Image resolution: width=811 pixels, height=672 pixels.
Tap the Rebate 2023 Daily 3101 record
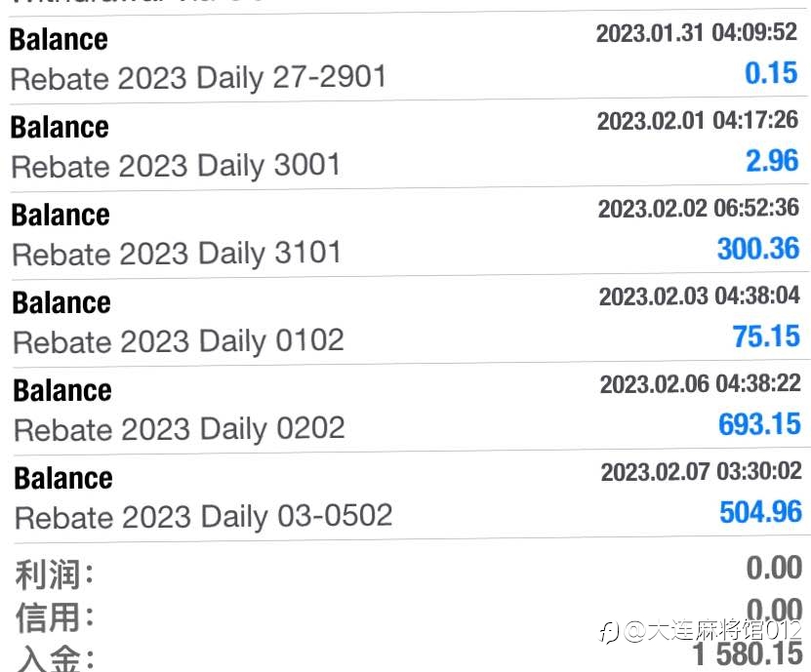tap(409, 231)
